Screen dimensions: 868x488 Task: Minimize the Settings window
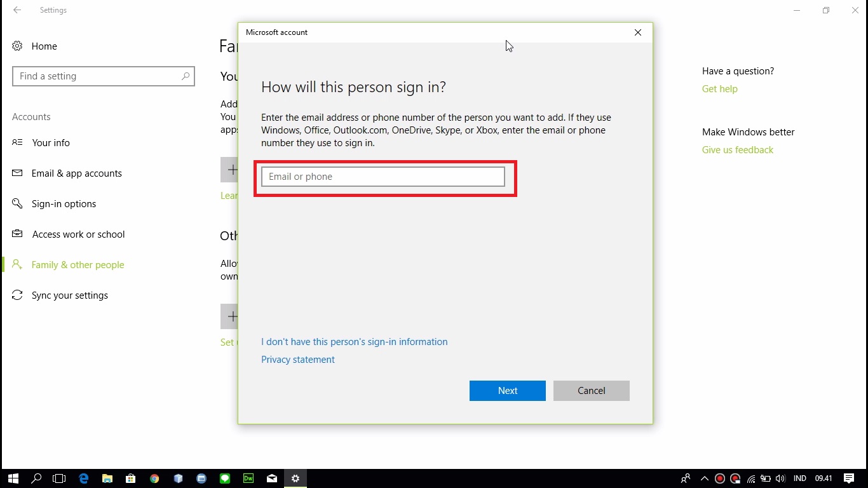[x=797, y=10]
